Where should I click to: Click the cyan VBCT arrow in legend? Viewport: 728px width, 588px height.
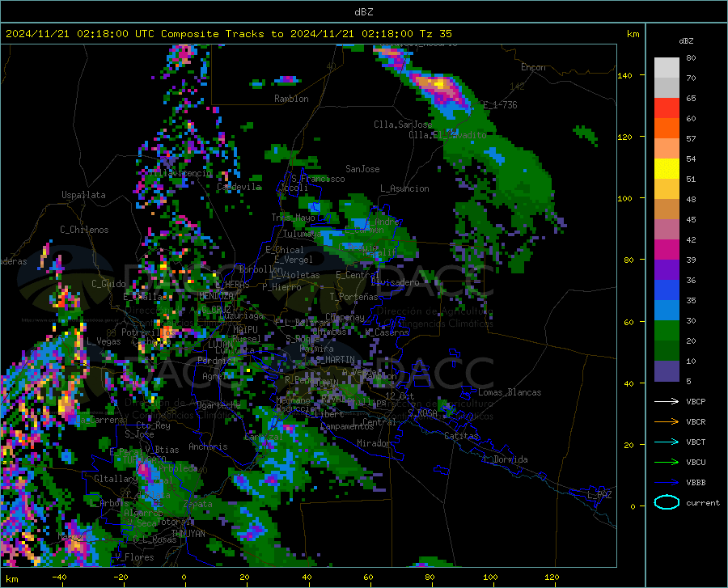click(667, 442)
